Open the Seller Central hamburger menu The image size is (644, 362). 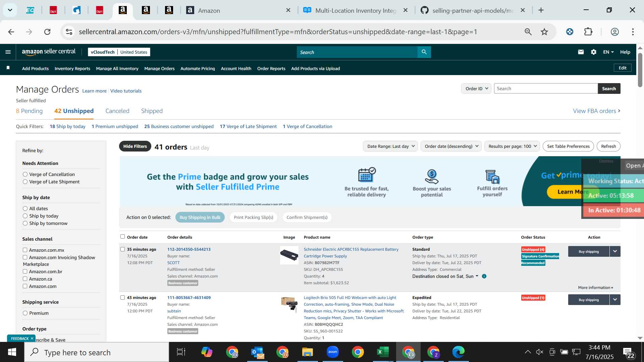coord(8,52)
